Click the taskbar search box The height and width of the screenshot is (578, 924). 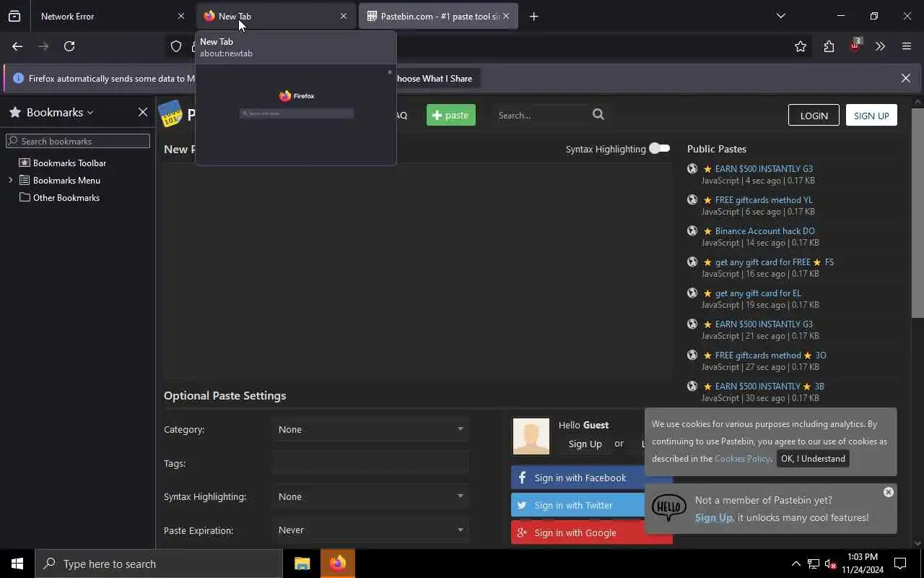click(x=159, y=564)
